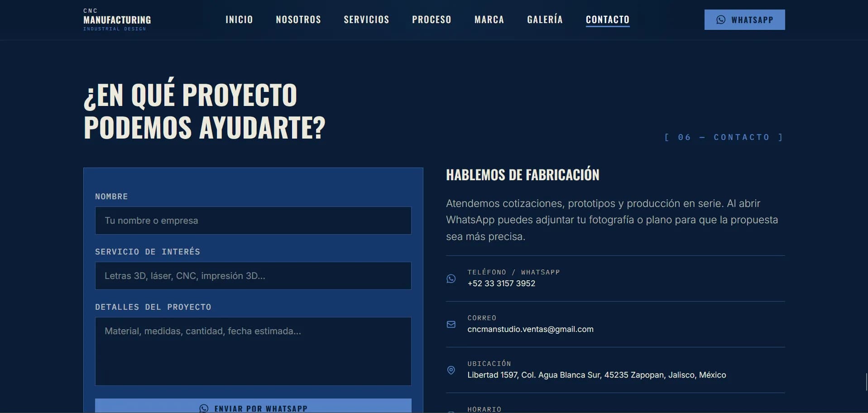
Task: Submit form via Enviar por WhatsApp
Action: [253, 406]
